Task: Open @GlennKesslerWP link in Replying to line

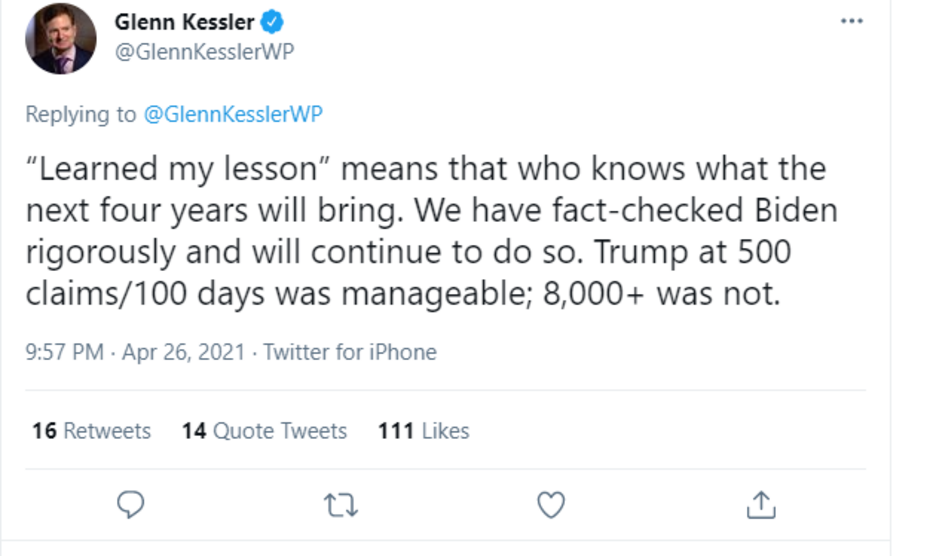Action: 233,114
